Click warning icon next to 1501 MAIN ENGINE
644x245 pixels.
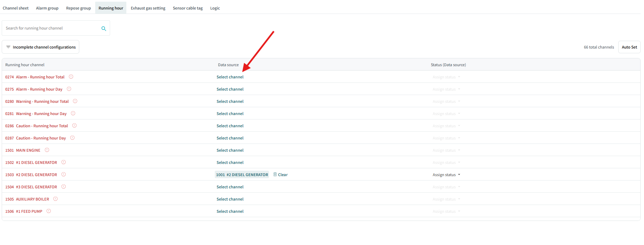coord(47,150)
